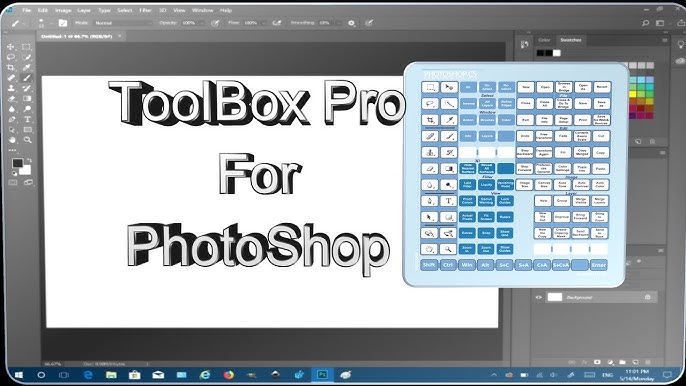This screenshot has height=386, width=686.
Task: Select the Move tool in Photoshop toolbar
Action: (x=11, y=46)
